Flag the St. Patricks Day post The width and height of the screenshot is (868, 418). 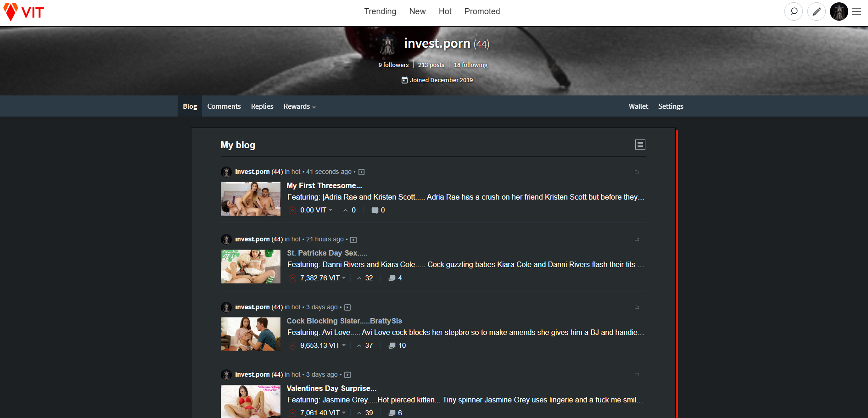click(x=637, y=240)
